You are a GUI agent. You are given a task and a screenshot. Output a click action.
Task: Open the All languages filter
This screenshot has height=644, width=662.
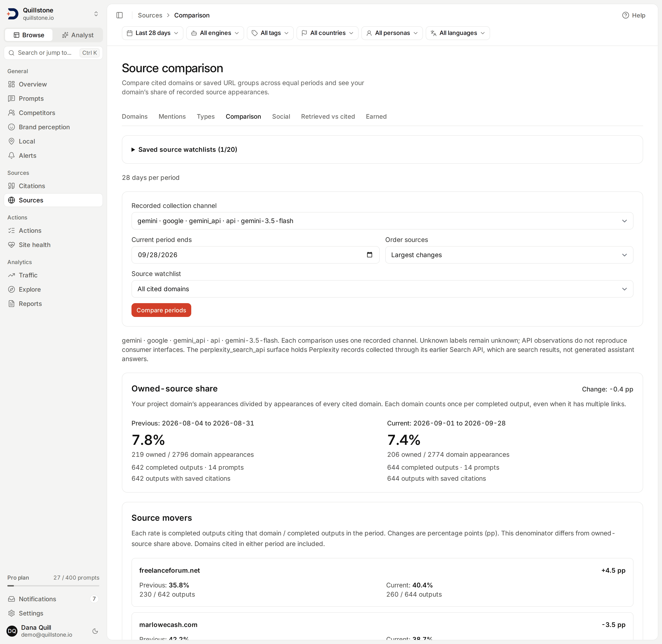[x=458, y=33]
